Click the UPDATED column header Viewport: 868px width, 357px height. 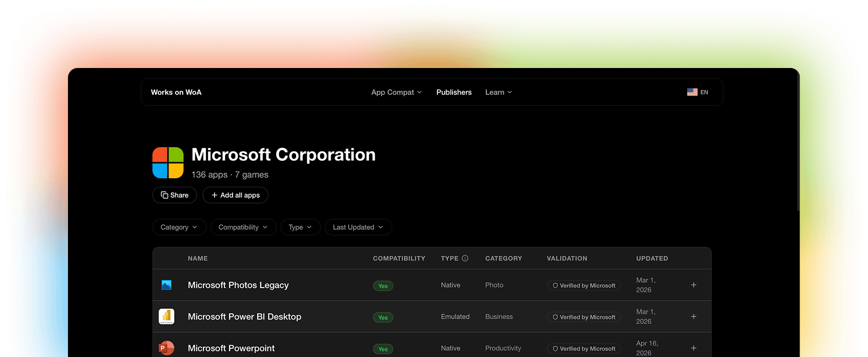[x=652, y=258]
